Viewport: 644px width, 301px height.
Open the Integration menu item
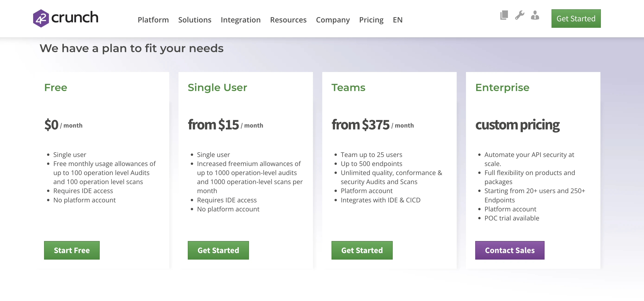click(x=240, y=19)
